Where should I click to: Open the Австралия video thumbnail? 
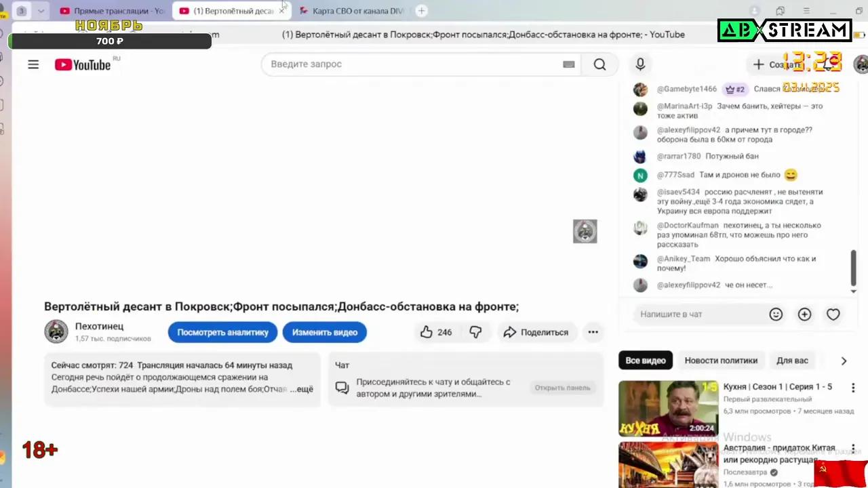668,465
